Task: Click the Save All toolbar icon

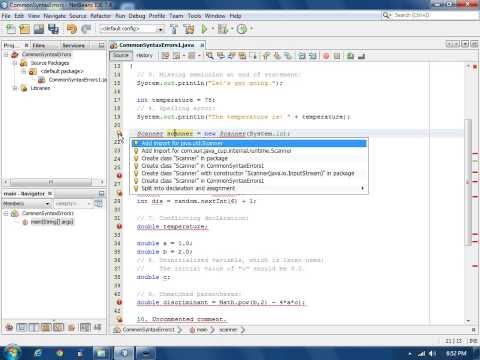Action: click(x=53, y=29)
